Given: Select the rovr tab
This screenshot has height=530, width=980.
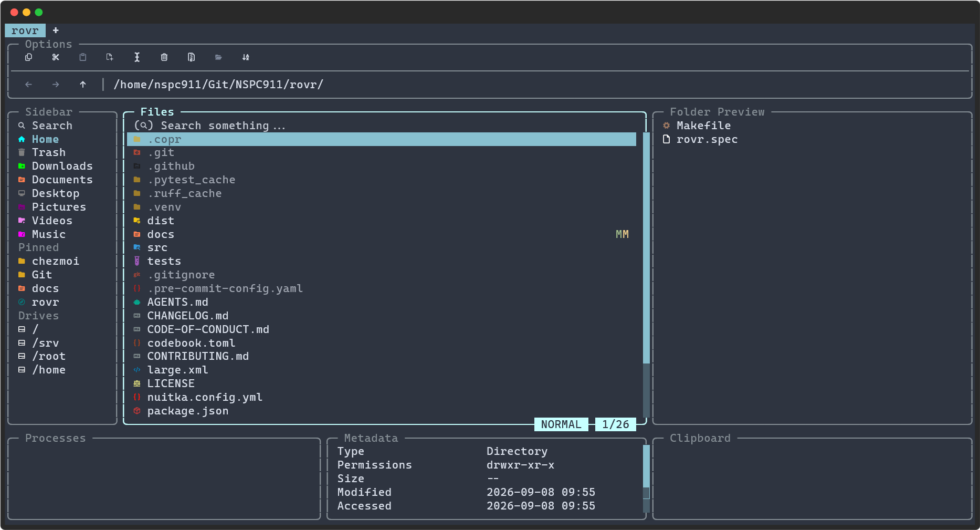Looking at the screenshot, I should [x=25, y=30].
